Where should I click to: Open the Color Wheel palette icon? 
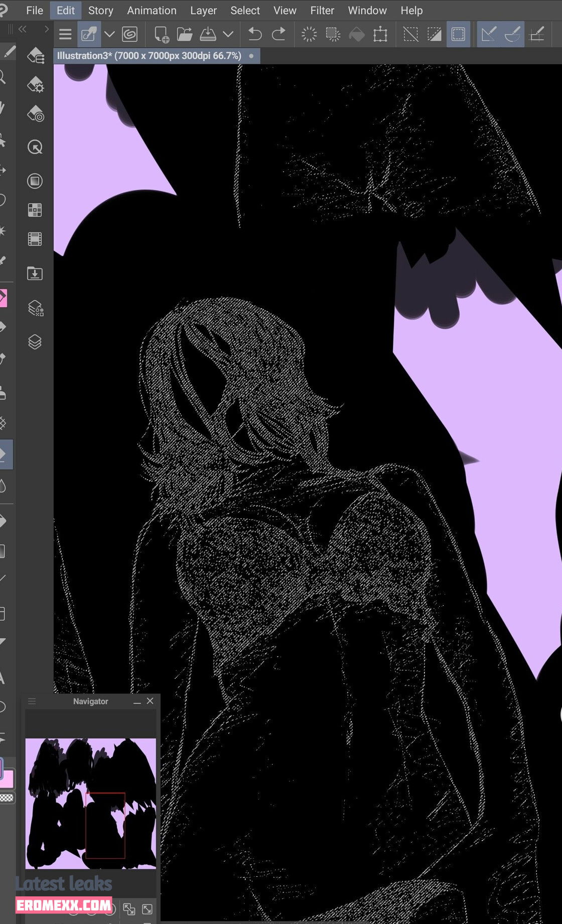[x=35, y=181]
